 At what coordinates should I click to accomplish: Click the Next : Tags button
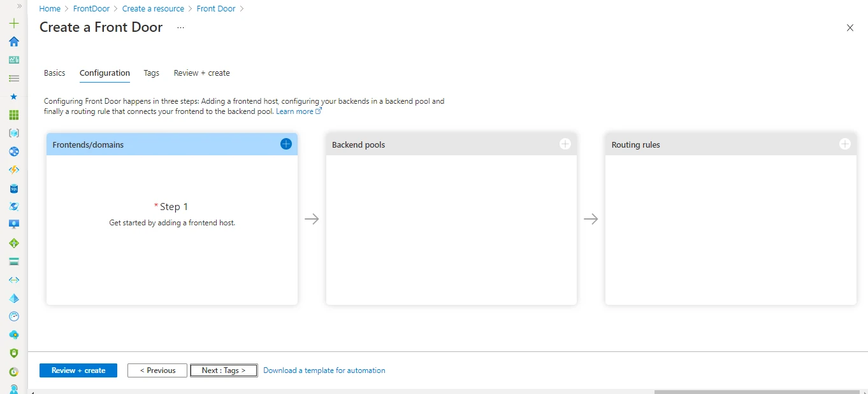tap(224, 370)
